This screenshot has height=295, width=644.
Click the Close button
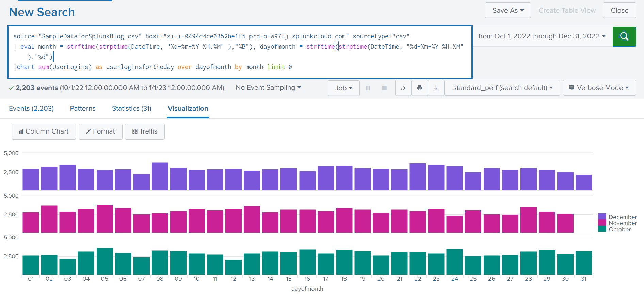(x=619, y=11)
